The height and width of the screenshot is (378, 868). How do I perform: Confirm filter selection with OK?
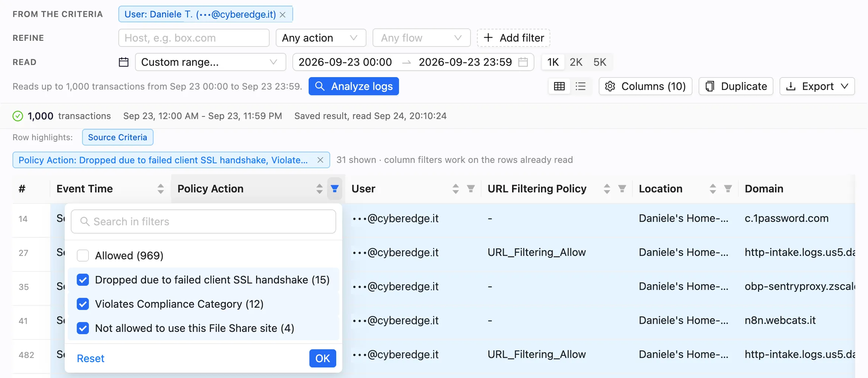point(323,358)
